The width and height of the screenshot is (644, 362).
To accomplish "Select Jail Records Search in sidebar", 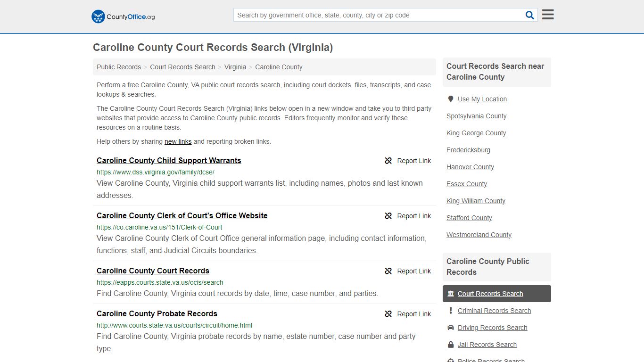I will pyautogui.click(x=487, y=345).
